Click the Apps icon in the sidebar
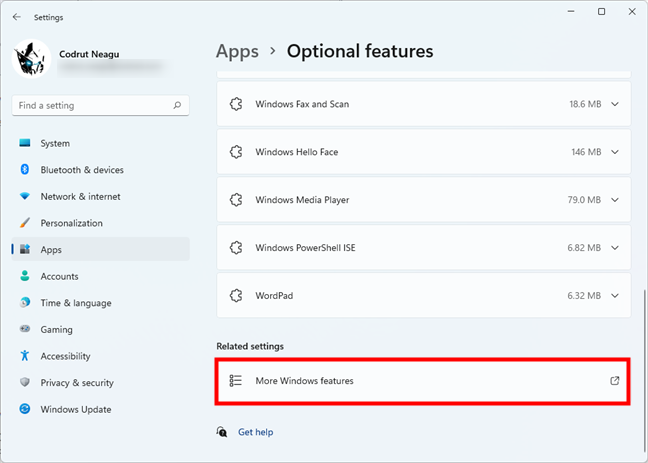This screenshot has width=648, height=463. coord(25,249)
